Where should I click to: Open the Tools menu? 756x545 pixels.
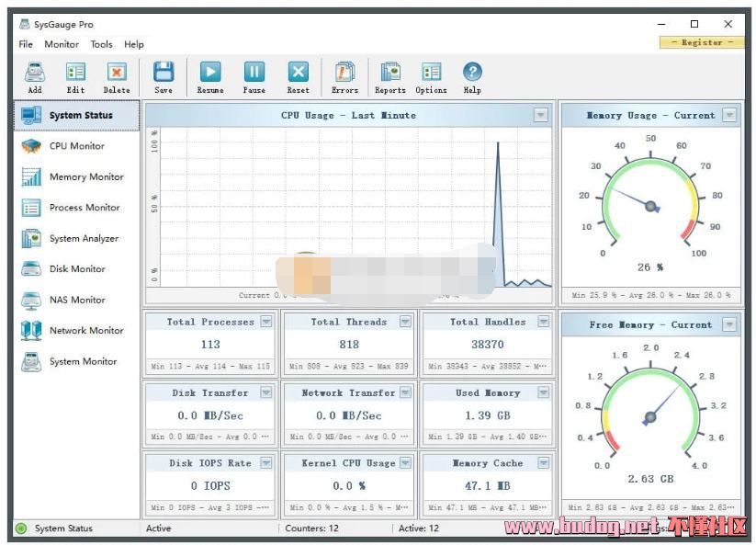pos(101,44)
